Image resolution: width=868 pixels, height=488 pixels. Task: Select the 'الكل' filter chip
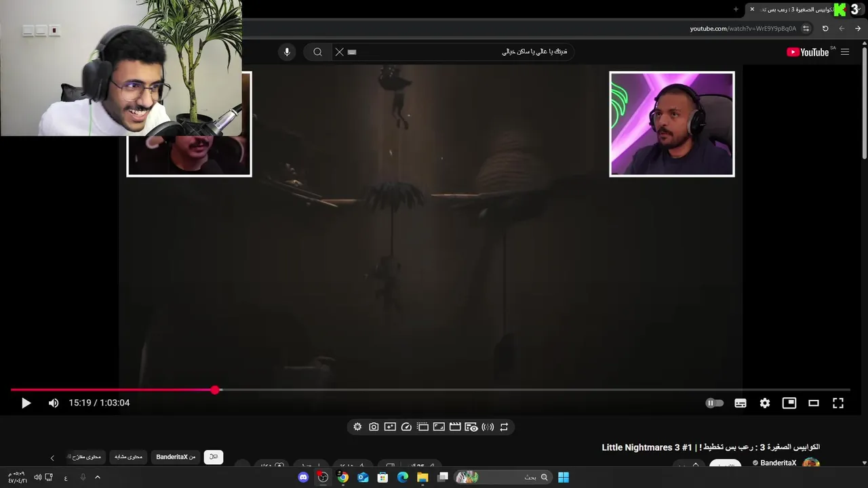(214, 457)
